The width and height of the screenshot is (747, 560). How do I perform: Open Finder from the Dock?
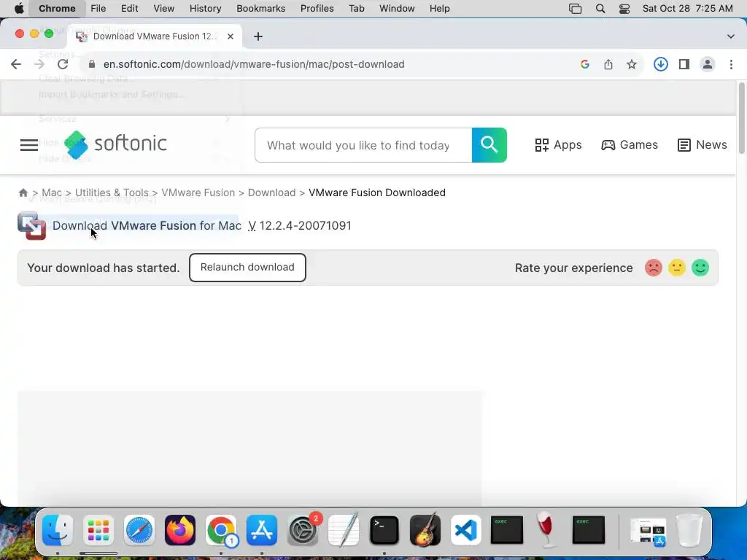[x=58, y=530]
